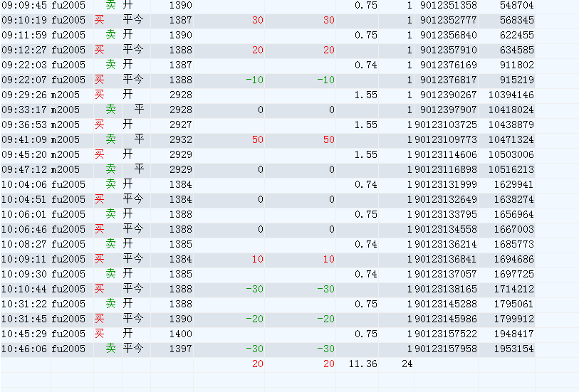Select the 10:10:44 timestamp
Image resolution: width=579 pixels, height=392 pixels.
pos(25,289)
